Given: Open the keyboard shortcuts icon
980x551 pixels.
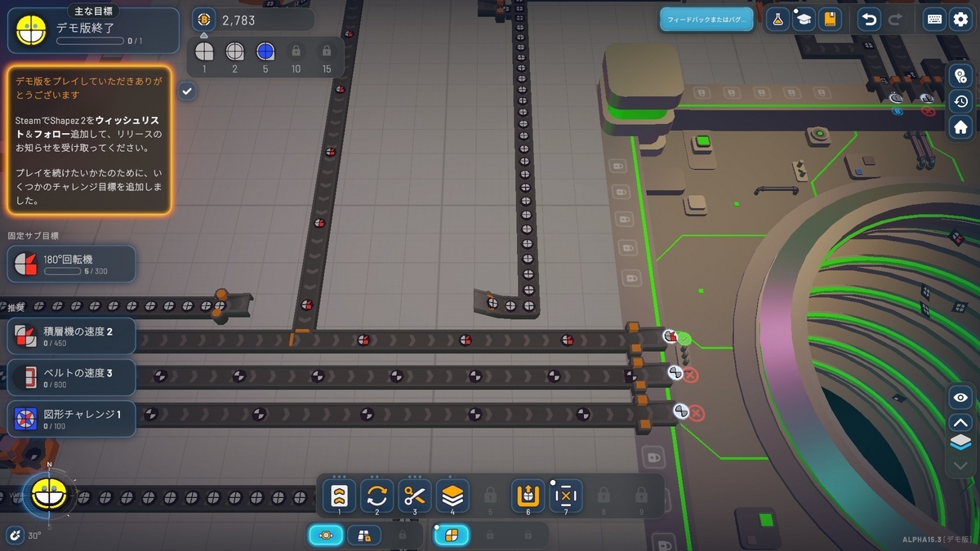Looking at the screenshot, I should [935, 20].
